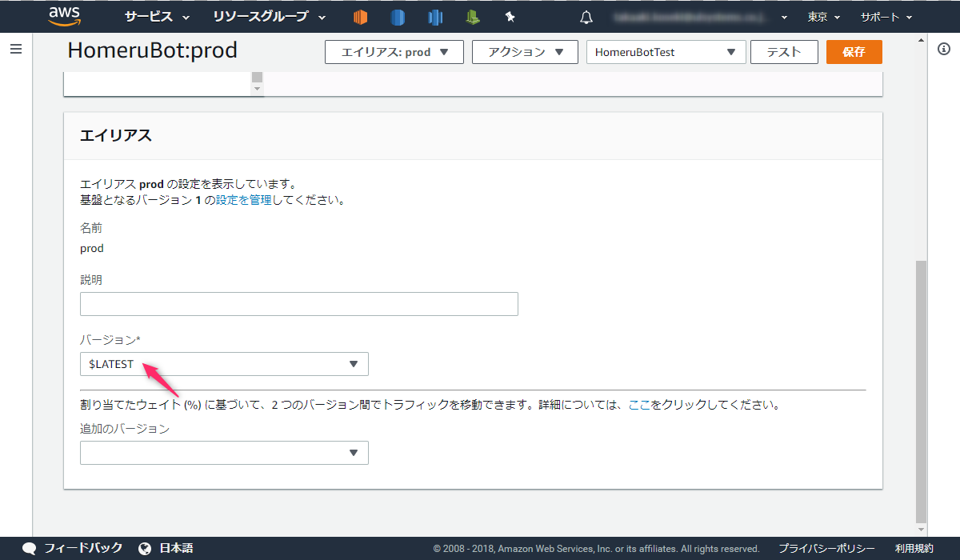Open the blue Kinesis service shortcut icon
The height and width of the screenshot is (560, 960).
(434, 16)
